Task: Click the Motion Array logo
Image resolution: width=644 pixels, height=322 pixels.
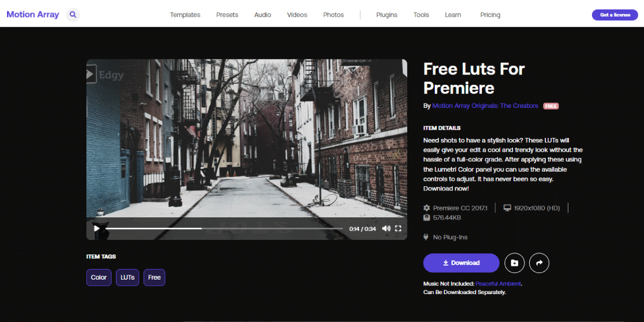Action: 33,15
